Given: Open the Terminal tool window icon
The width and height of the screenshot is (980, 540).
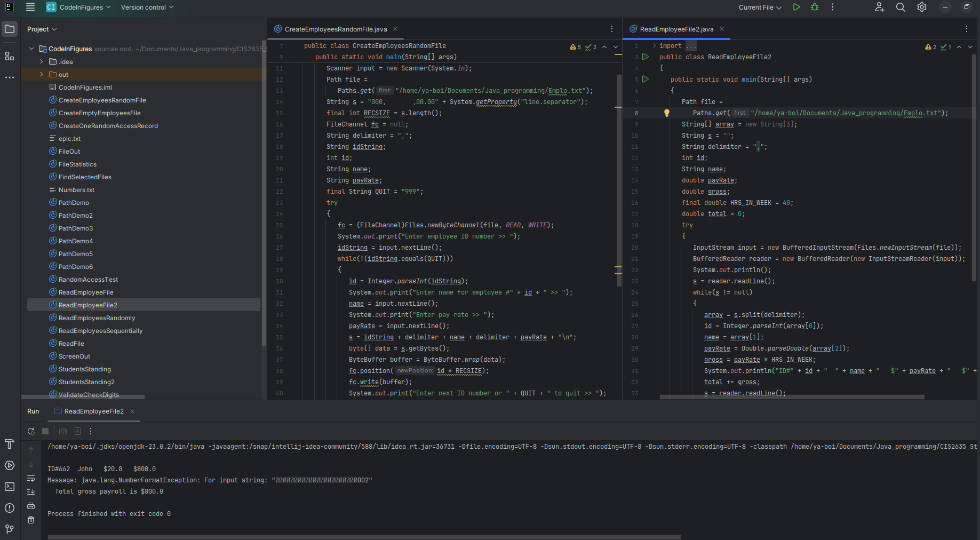Looking at the screenshot, I should [10, 487].
